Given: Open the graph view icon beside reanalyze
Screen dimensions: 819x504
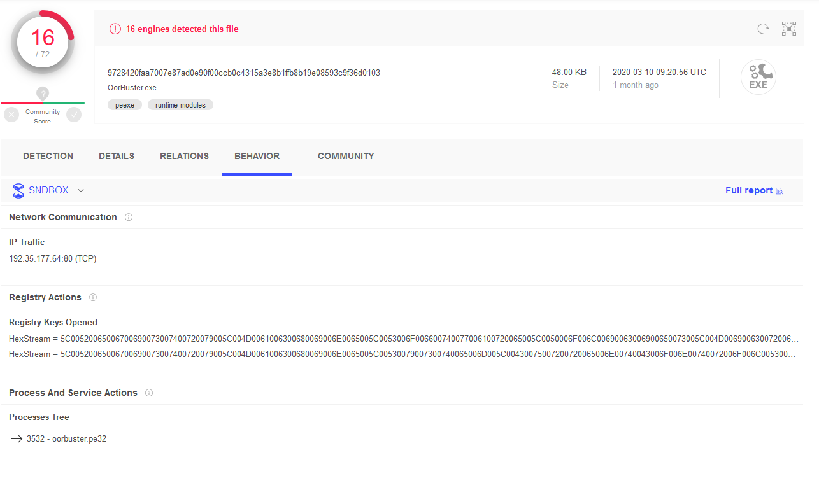Looking at the screenshot, I should point(789,29).
